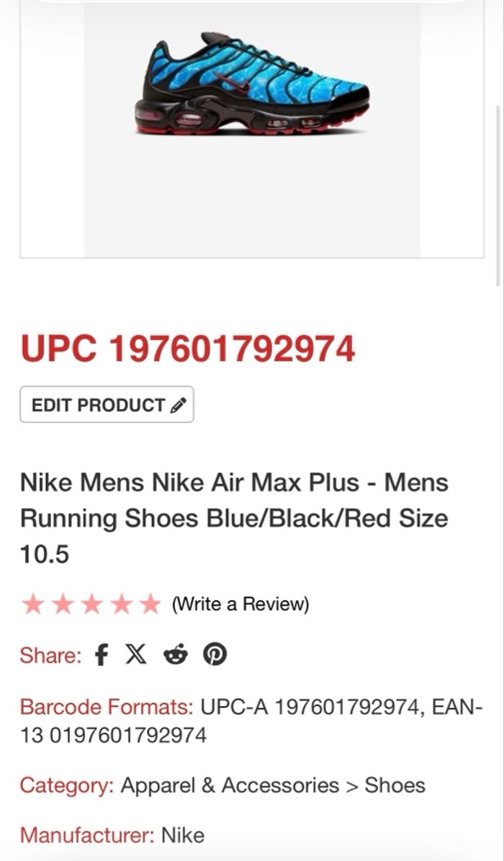Click the page's vertical scrollbar

coord(498,195)
